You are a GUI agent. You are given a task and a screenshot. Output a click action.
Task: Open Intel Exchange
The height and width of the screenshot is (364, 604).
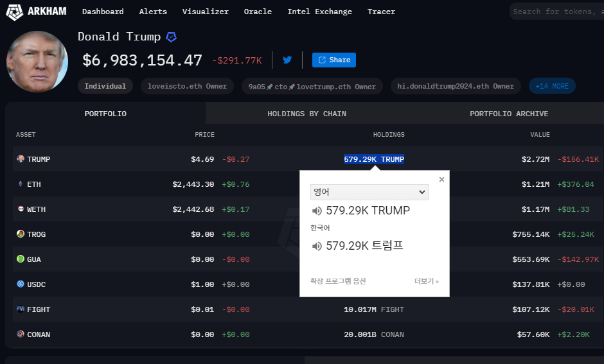320,12
